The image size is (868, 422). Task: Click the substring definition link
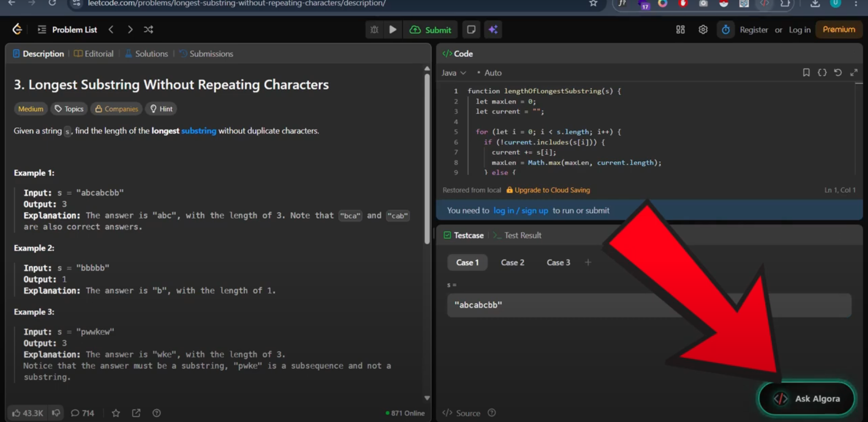(199, 131)
